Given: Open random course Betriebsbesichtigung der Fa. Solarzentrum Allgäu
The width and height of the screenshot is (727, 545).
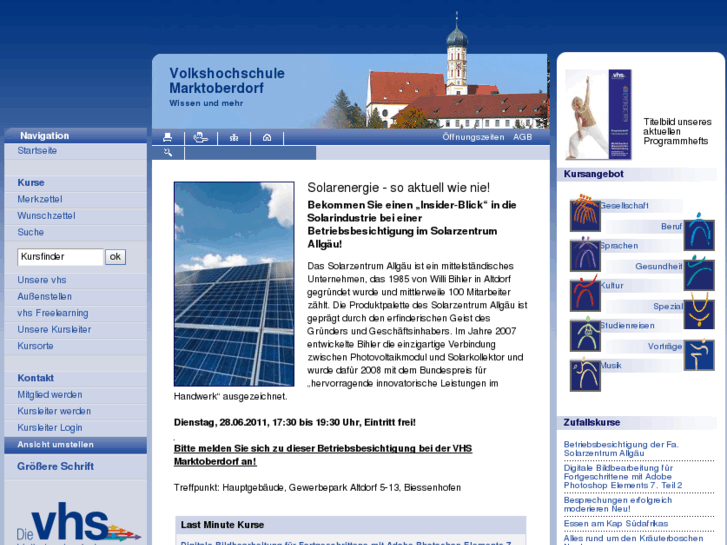Looking at the screenshot, I should tap(621, 449).
